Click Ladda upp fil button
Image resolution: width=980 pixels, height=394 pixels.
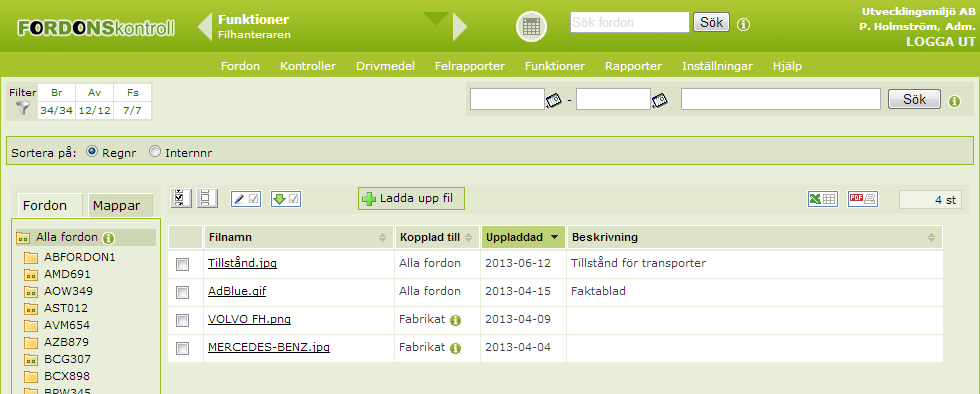(411, 199)
